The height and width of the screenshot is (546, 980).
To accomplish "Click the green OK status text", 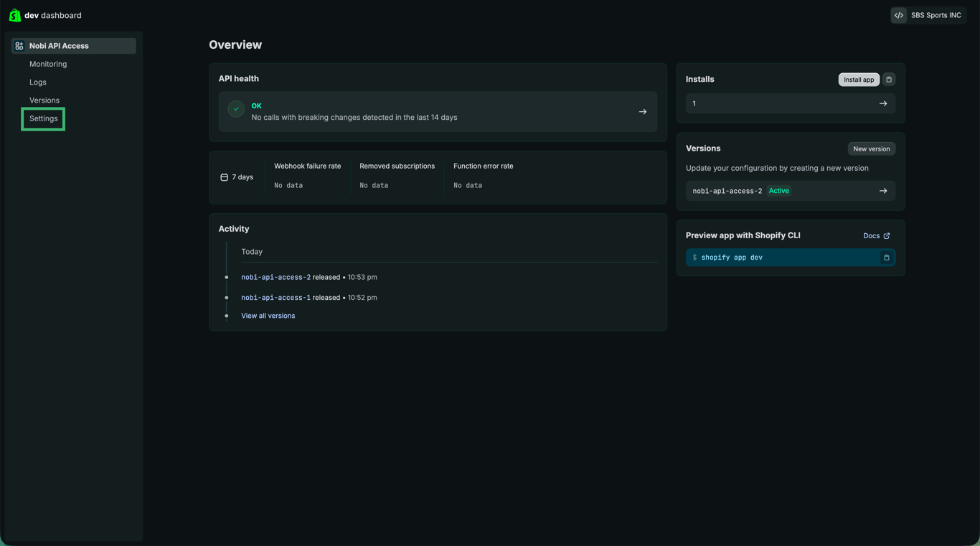I will [x=256, y=106].
